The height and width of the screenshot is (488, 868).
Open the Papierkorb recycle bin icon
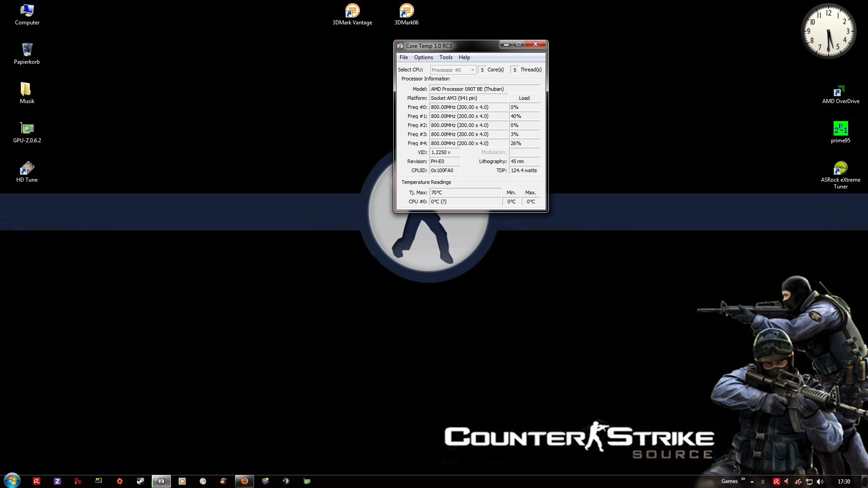point(27,54)
